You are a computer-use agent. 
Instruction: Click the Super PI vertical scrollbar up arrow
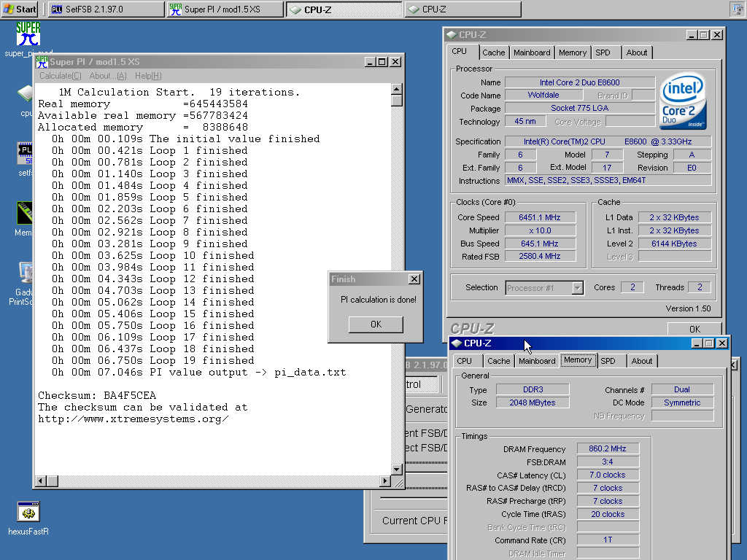point(396,89)
